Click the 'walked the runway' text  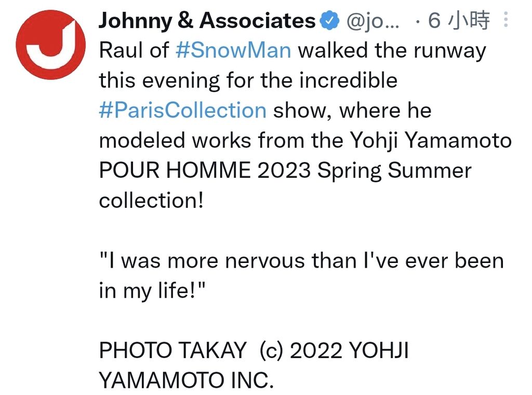(392, 51)
